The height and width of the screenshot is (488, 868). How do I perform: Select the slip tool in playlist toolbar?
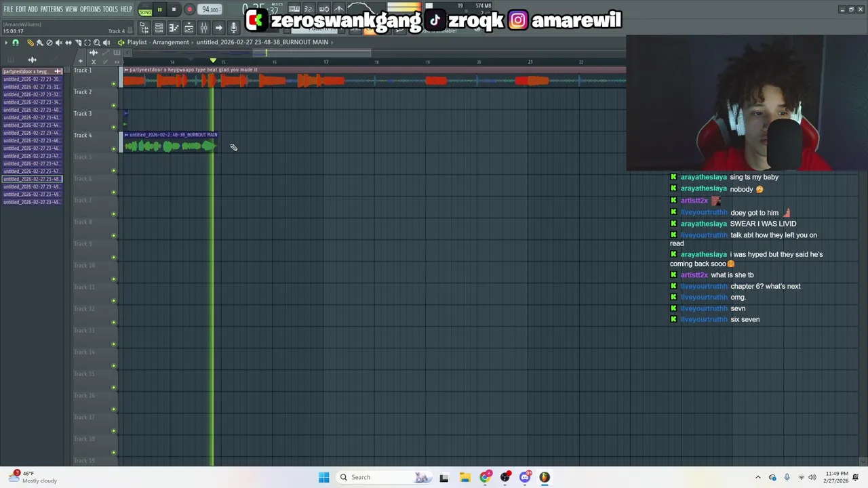pos(68,42)
